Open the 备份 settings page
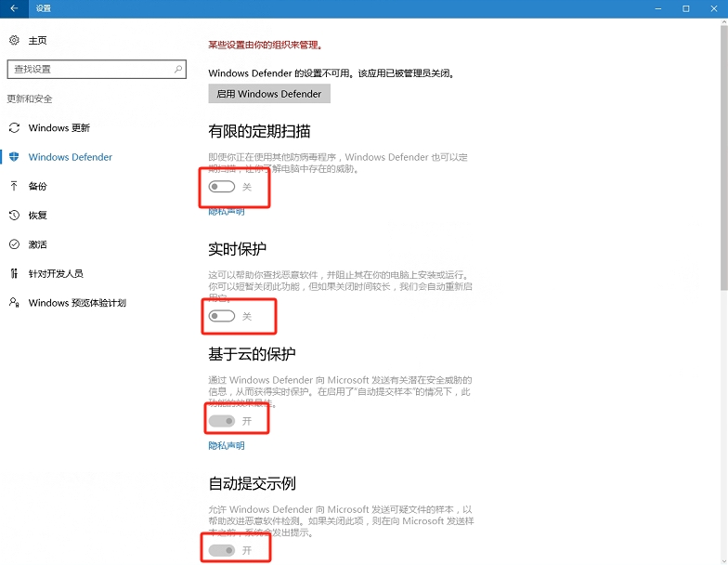 coord(37,186)
